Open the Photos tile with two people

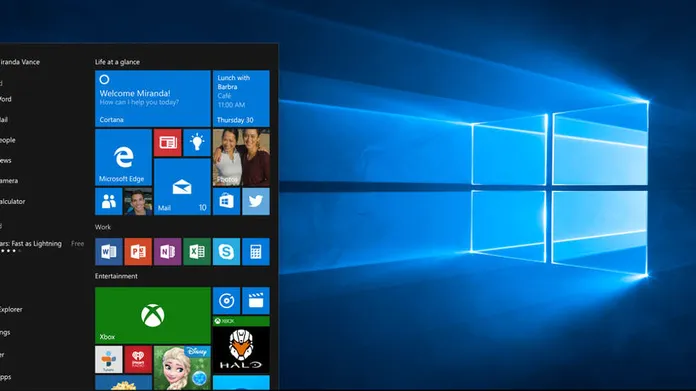point(241,157)
